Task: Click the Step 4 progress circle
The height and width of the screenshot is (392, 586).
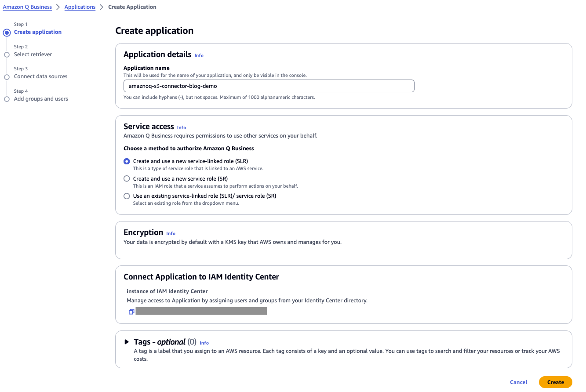Action: click(x=7, y=99)
